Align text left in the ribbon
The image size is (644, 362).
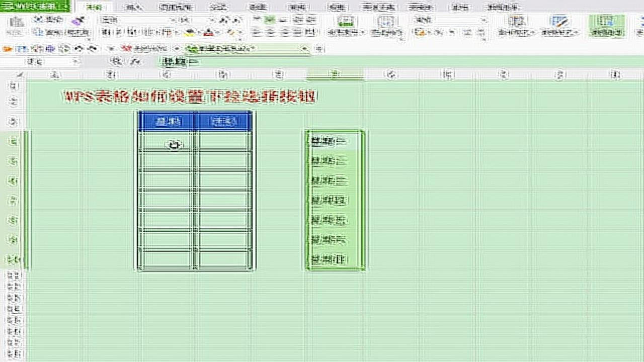click(257, 32)
